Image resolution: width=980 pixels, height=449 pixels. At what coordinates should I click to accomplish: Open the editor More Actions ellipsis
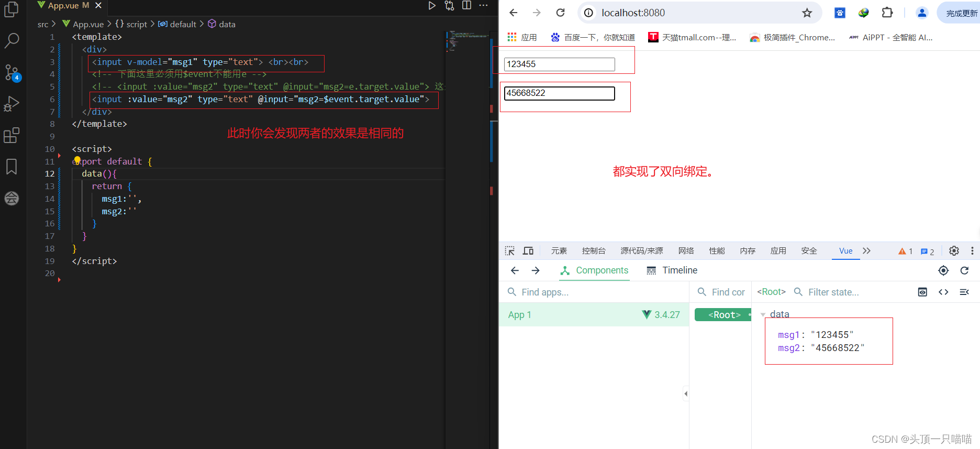484,5
